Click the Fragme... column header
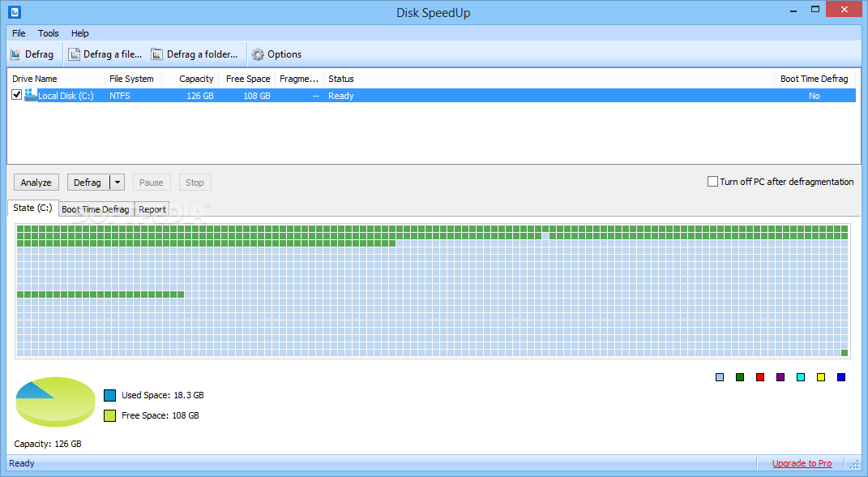 [299, 79]
